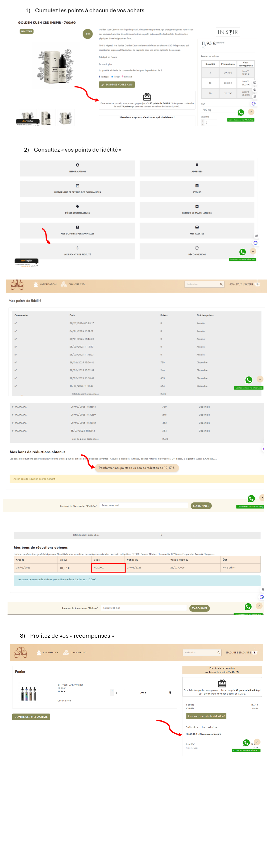The width and height of the screenshot is (274, 868).
Task: Click the État des points column header
Action: pos(205,315)
